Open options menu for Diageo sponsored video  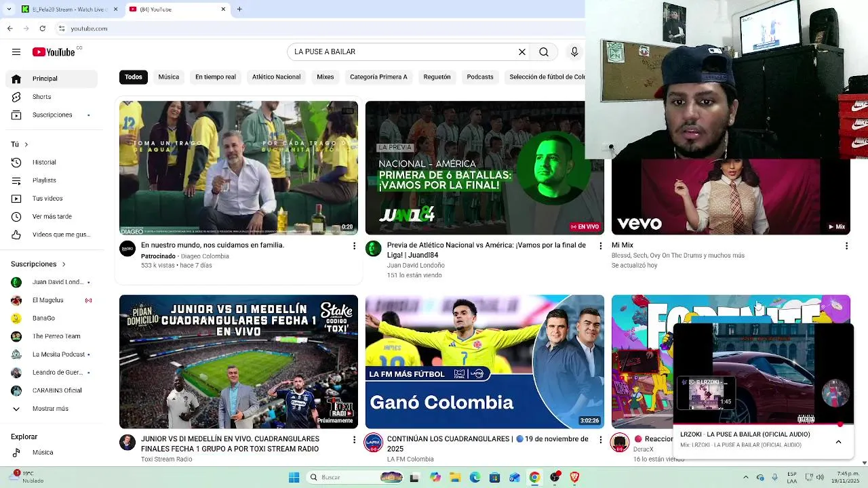[x=354, y=245]
